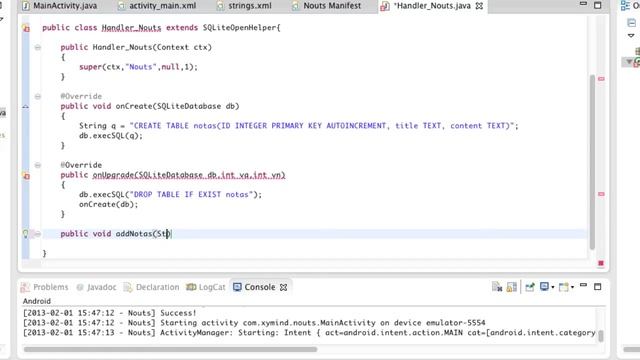Switch to the strings.xml tab
Viewport: 640px width, 360px height.
click(x=244, y=6)
